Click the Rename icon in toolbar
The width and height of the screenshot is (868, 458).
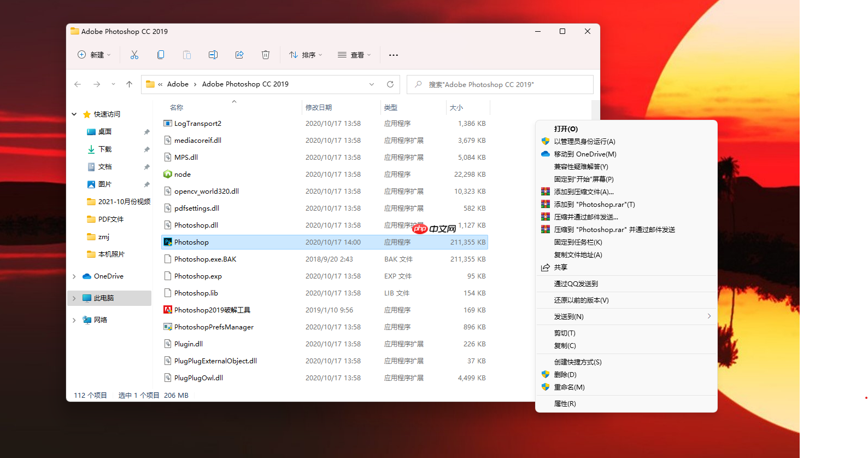[213, 55]
